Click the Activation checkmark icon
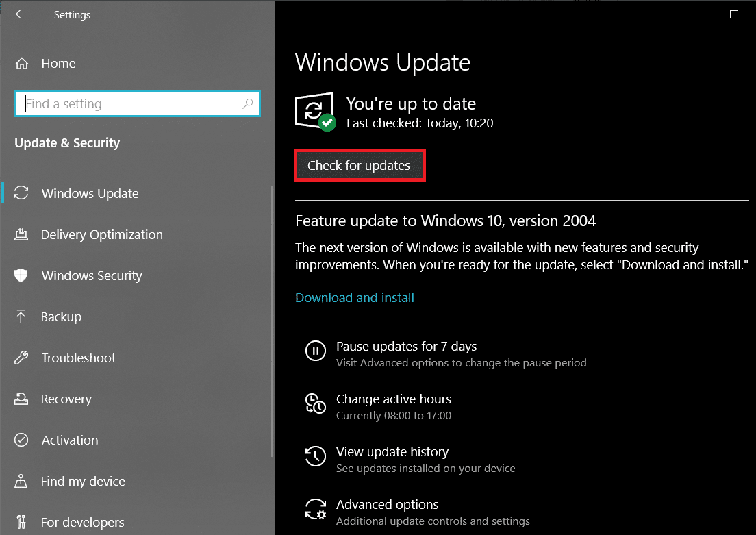The image size is (756, 535). (x=21, y=440)
